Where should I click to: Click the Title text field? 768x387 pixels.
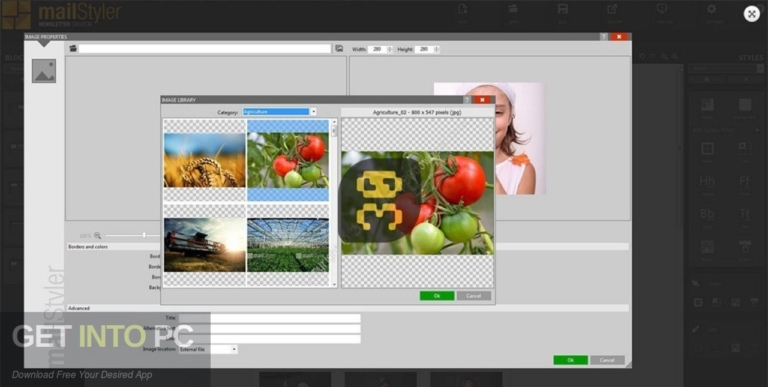click(269, 318)
